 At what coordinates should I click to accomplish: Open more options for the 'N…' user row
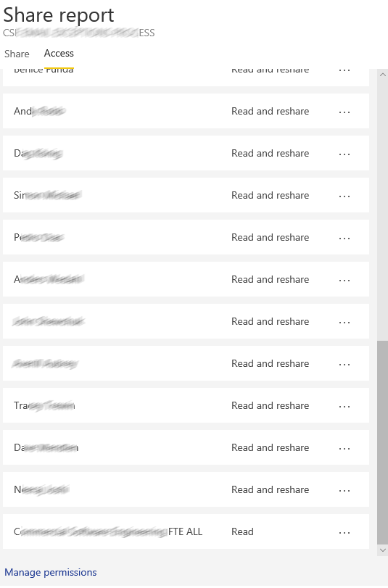344,490
